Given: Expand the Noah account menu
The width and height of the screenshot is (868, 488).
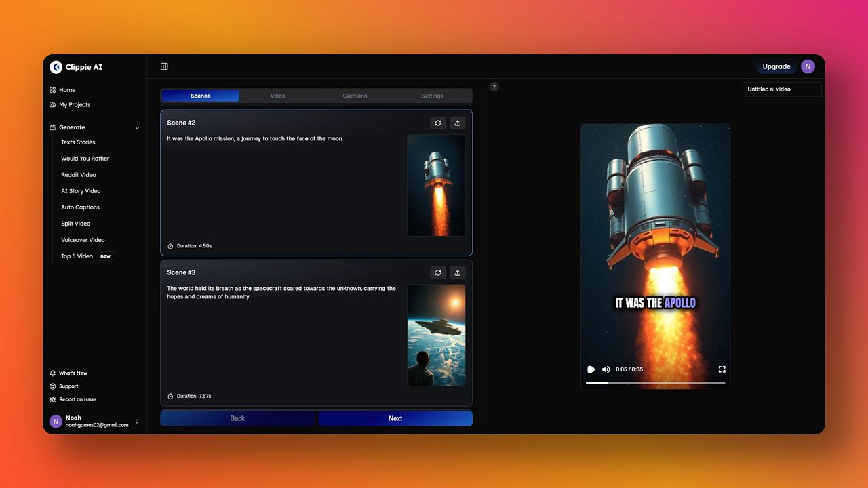Looking at the screenshot, I should point(137,422).
